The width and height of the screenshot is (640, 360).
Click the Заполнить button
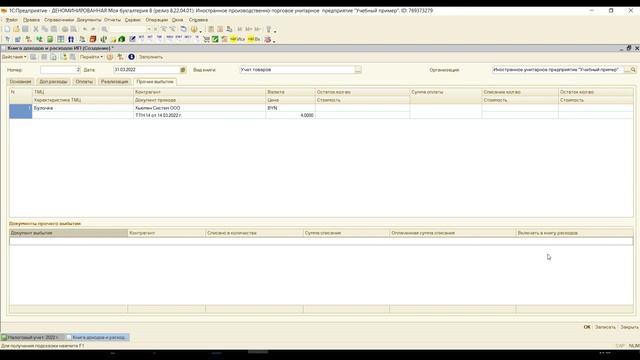151,57
